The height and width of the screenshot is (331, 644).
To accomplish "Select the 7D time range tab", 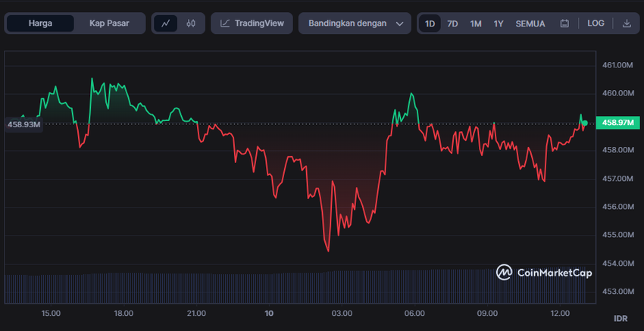I will (452, 23).
